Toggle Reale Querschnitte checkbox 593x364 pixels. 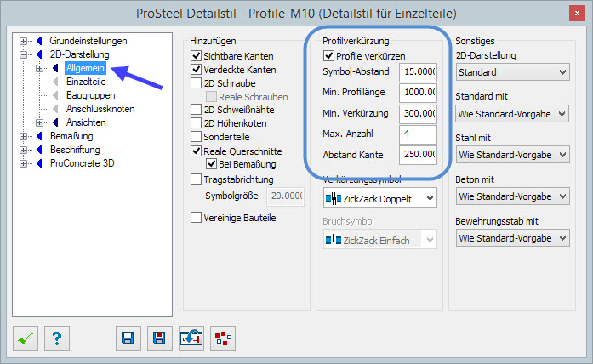tap(196, 151)
